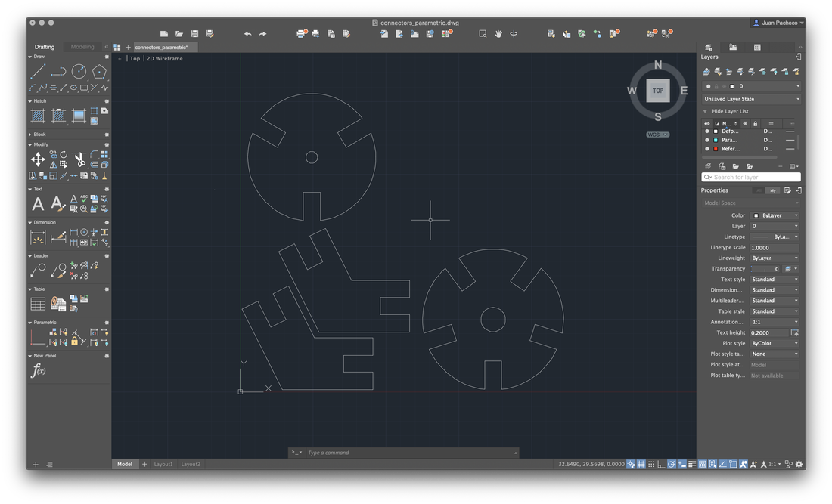Open the Parameters Manager f(x) tool
Viewport: 832px width, 504px height.
(x=39, y=370)
